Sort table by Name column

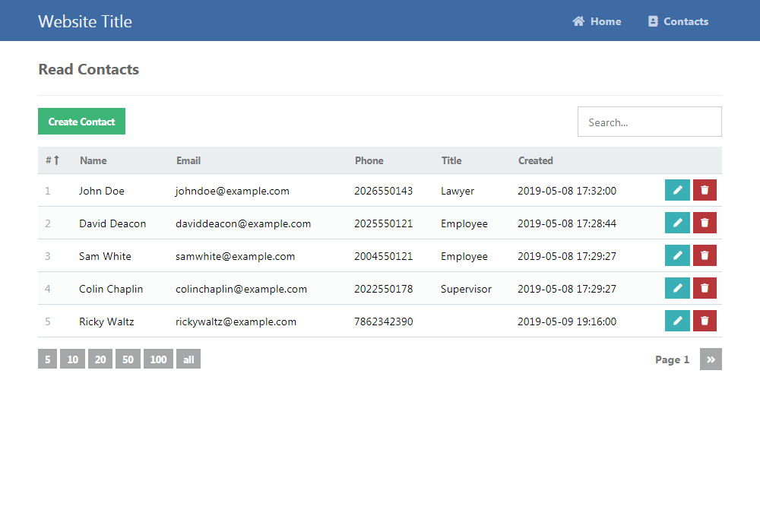pyautogui.click(x=93, y=160)
